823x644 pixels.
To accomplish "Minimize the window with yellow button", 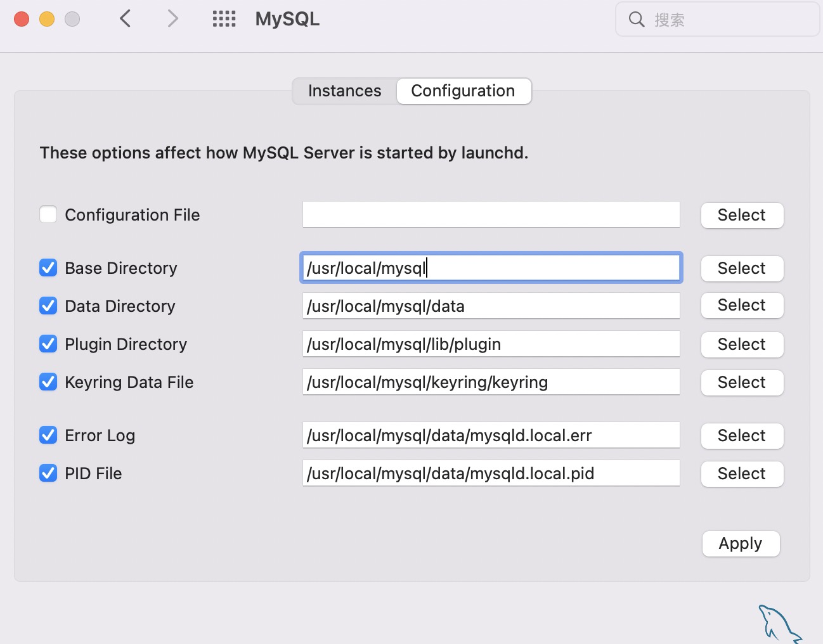I will 47,19.
